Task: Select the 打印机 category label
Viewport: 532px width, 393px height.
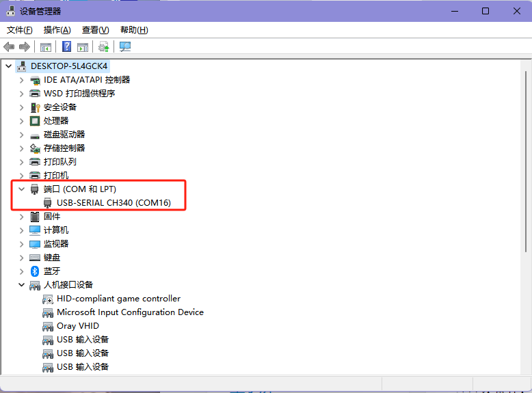Action: pyautogui.click(x=56, y=175)
